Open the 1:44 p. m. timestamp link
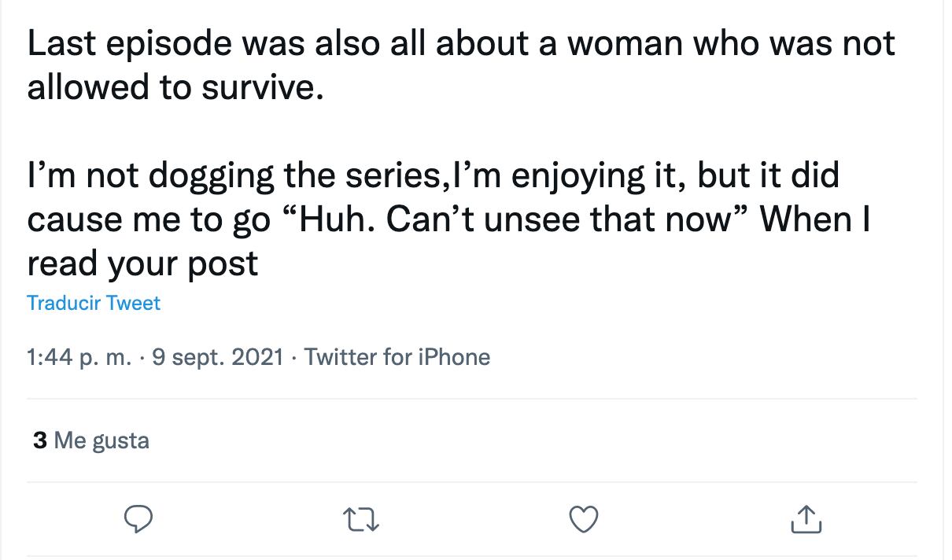 [79, 357]
